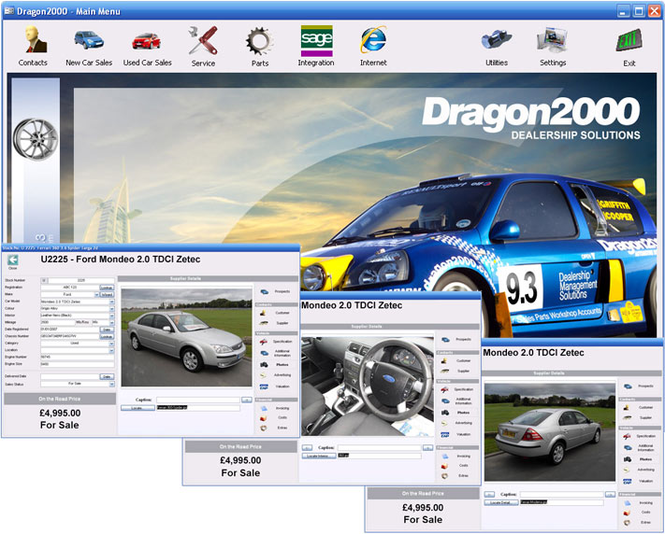The image size is (665, 534).
Task: Open Supplier in the U2225 window sidebar
Action: point(276,323)
